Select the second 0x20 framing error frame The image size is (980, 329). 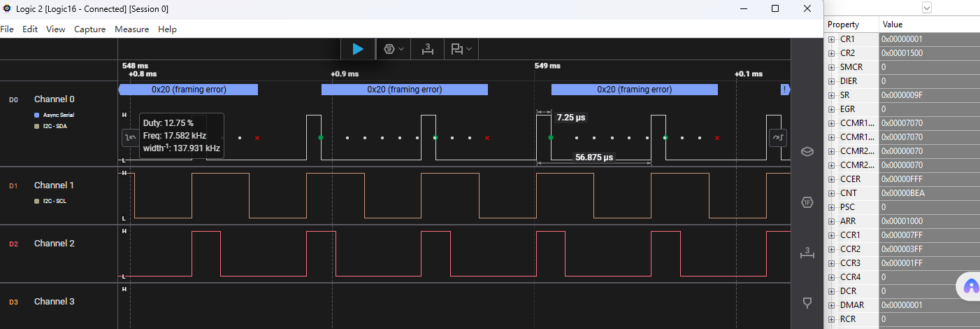tap(404, 90)
